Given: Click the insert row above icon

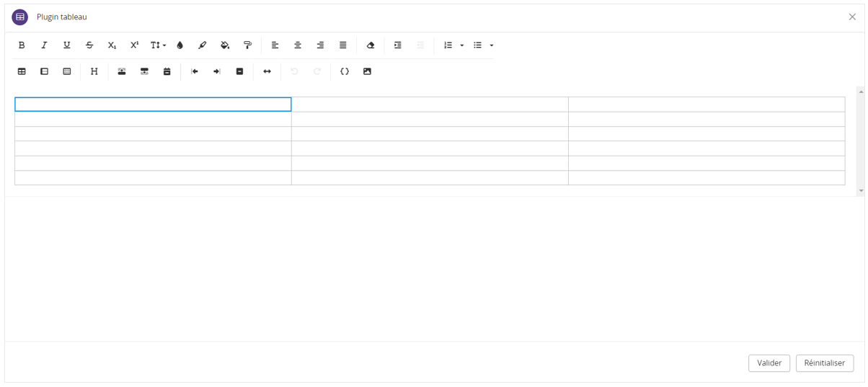Looking at the screenshot, I should 122,71.
